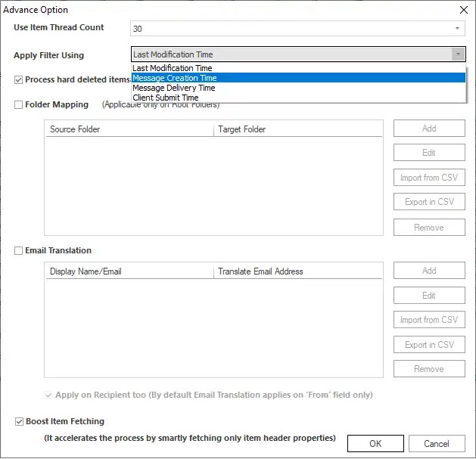
Task: Export in CSV for Folder Mapping
Action: pos(429,202)
